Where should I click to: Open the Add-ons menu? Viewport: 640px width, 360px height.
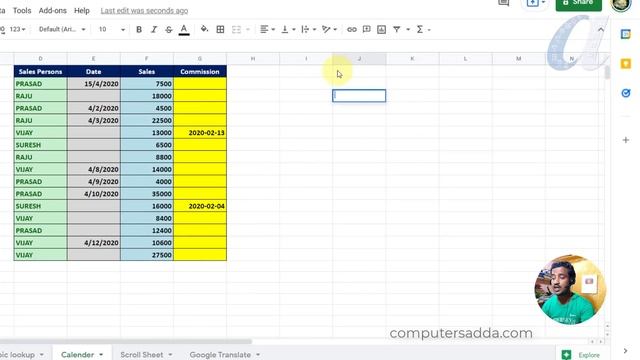53,11
